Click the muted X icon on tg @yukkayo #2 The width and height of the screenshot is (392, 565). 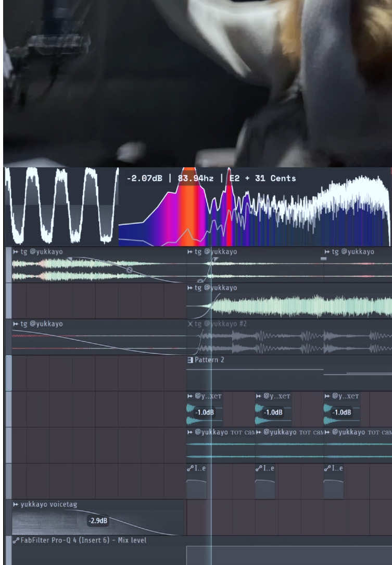[190, 324]
